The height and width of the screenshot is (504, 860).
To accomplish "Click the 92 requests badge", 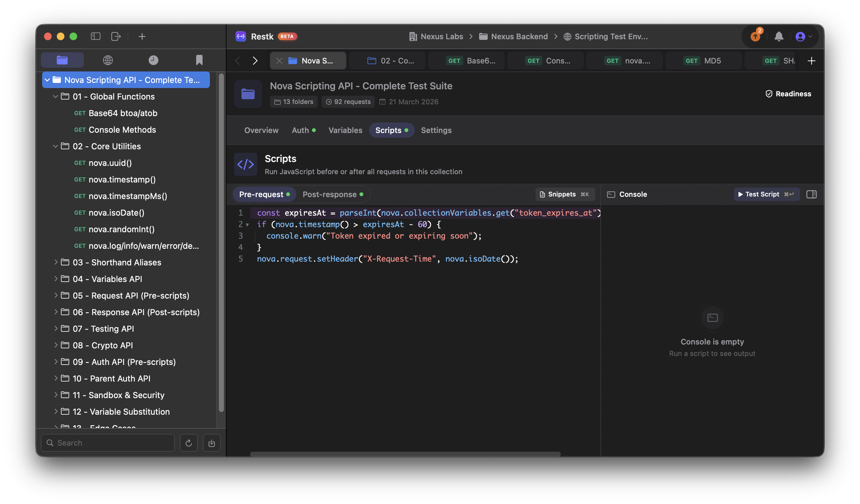I will coord(348,102).
